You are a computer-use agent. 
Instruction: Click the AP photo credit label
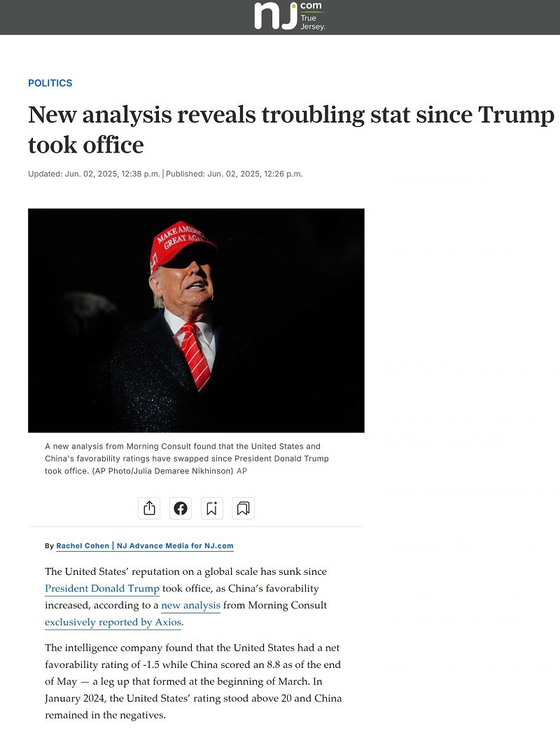[241, 471]
